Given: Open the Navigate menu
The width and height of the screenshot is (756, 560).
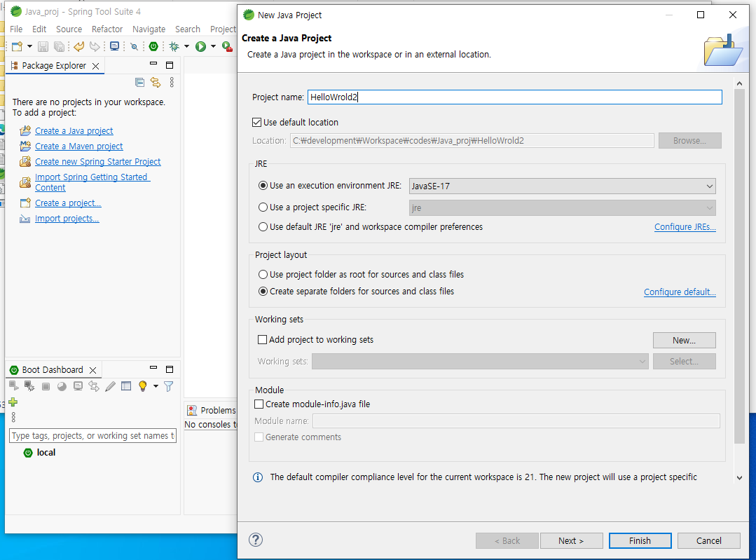Looking at the screenshot, I should [149, 29].
